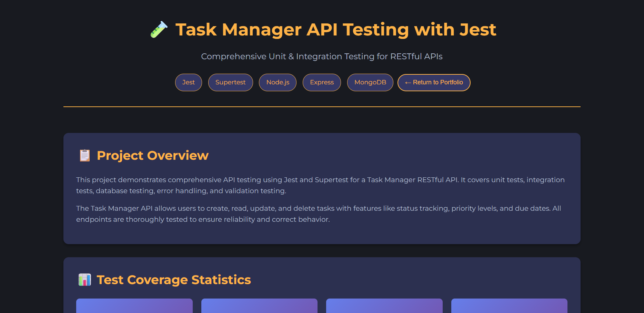Open the Test Coverage Statistics section

[173, 280]
